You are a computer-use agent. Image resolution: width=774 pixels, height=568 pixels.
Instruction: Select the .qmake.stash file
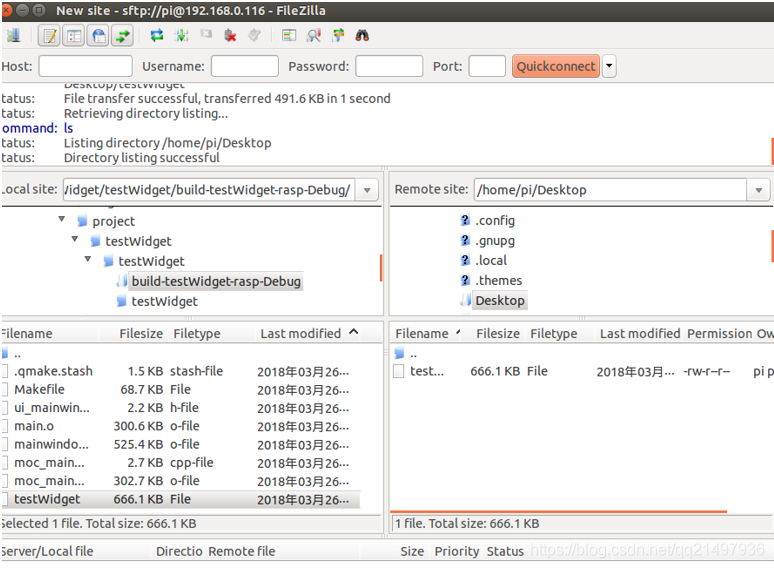(181, 371)
